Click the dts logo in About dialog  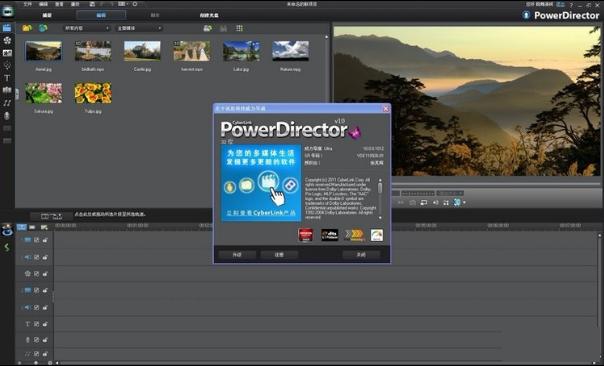click(x=330, y=235)
